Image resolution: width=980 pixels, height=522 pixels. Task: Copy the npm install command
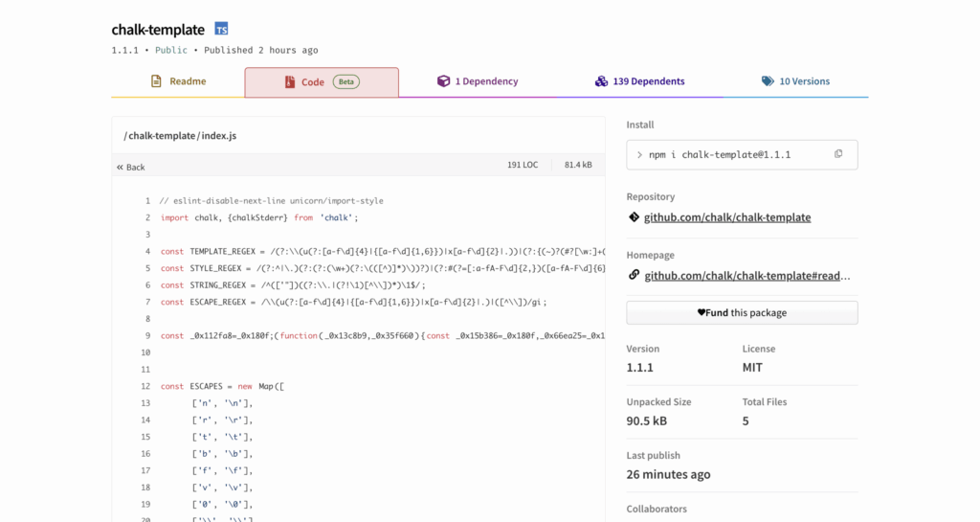click(838, 154)
